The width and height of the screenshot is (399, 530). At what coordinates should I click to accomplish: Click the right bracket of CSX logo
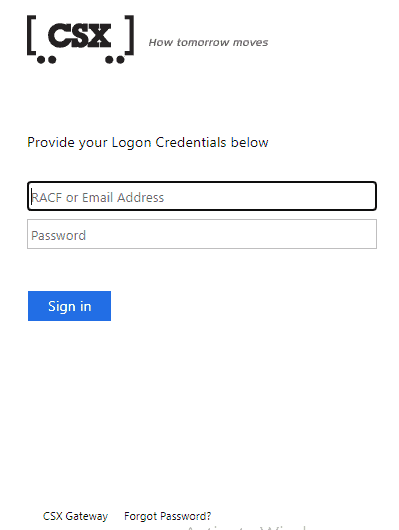130,34
